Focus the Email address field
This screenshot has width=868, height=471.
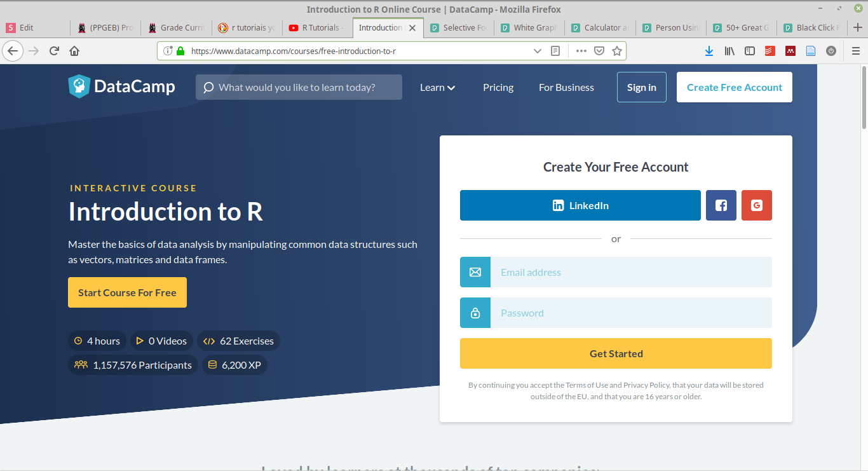point(631,272)
